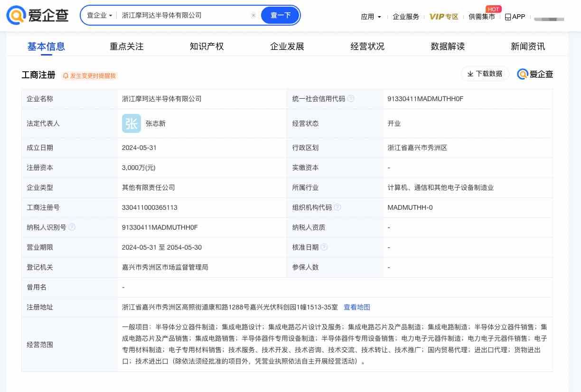
Task: Click credit code 91330411MADMUTHH0F in 统一社会信用代码 row
Action: tap(425, 99)
